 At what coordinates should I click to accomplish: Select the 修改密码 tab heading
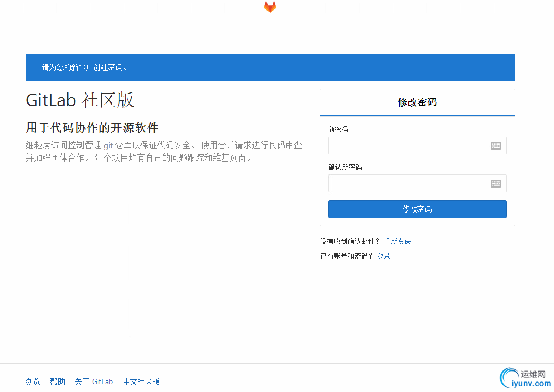(417, 102)
